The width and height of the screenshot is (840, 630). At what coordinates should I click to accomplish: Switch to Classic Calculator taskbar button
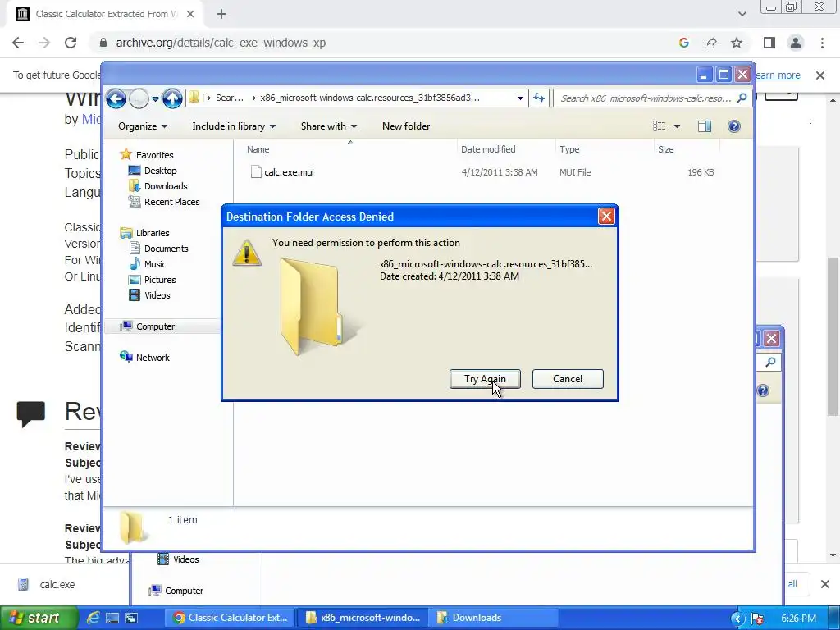tap(231, 618)
